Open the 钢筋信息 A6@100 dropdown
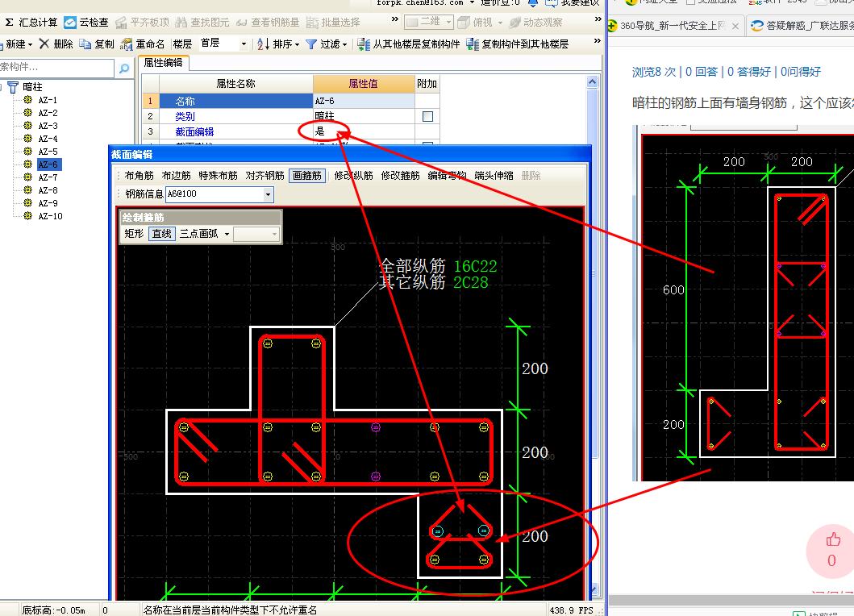854x616 pixels. (268, 194)
